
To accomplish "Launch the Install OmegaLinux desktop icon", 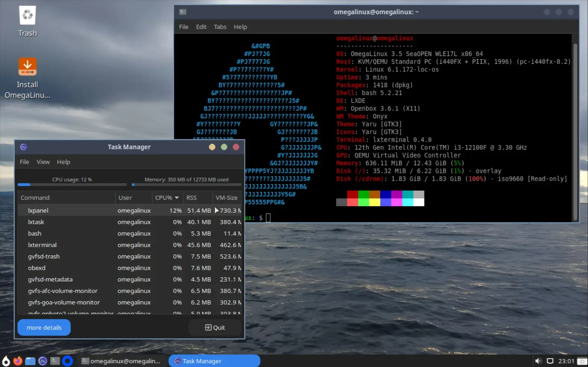I will 28,78.
